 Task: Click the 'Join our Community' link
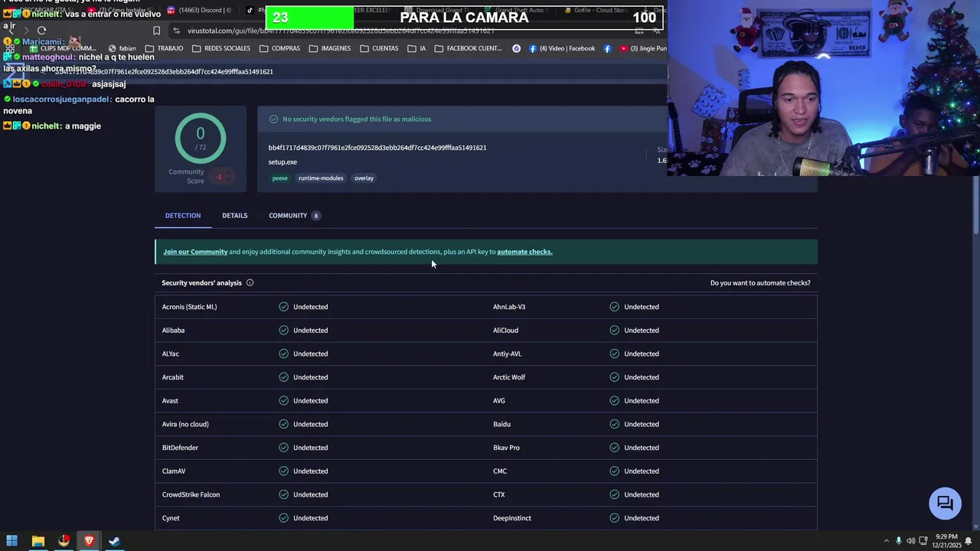(195, 252)
